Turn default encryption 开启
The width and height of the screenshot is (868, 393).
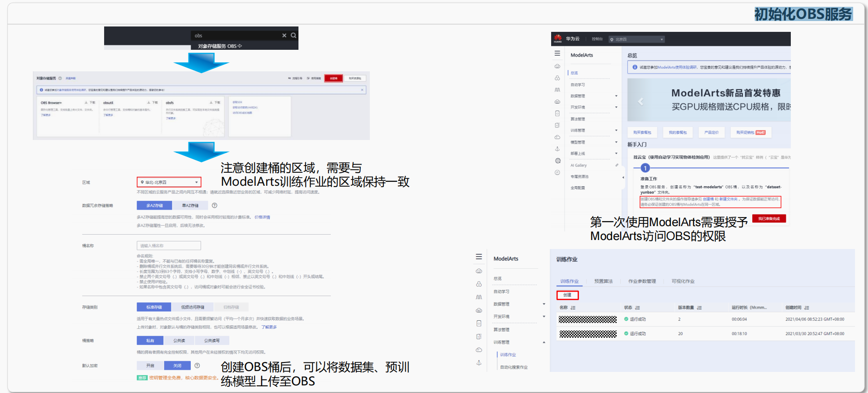tap(150, 366)
